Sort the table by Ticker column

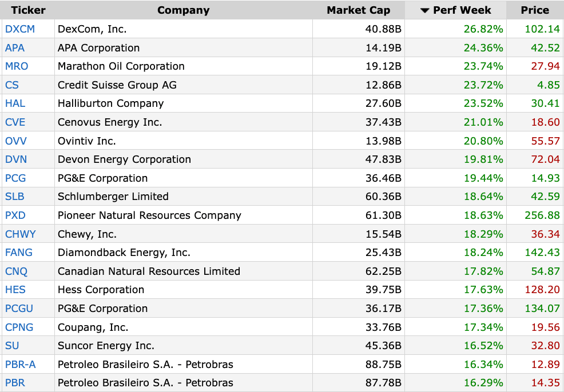click(x=28, y=10)
